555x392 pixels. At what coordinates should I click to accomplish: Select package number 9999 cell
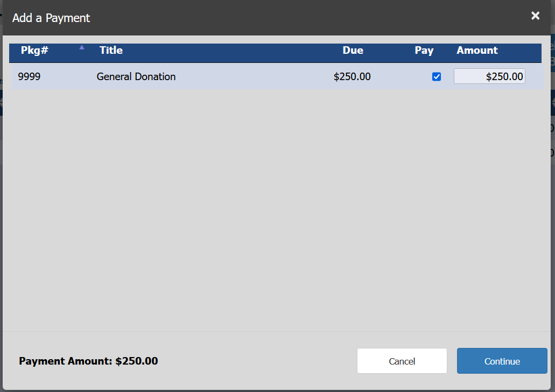pyautogui.click(x=29, y=76)
